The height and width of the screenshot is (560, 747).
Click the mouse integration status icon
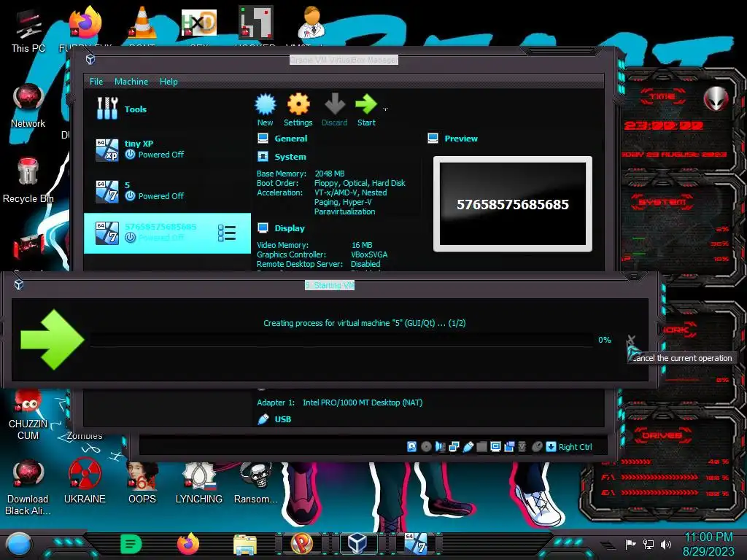(x=537, y=447)
